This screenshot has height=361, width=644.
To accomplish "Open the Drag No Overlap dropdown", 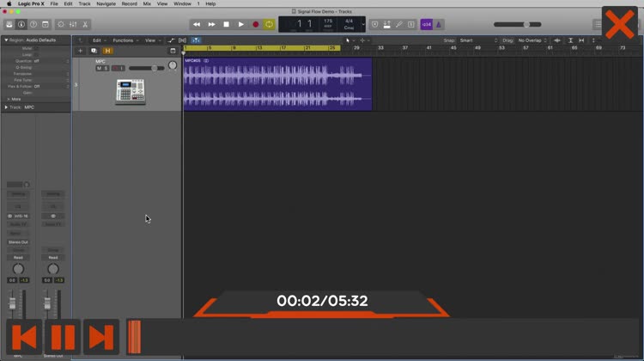I will tap(532, 40).
